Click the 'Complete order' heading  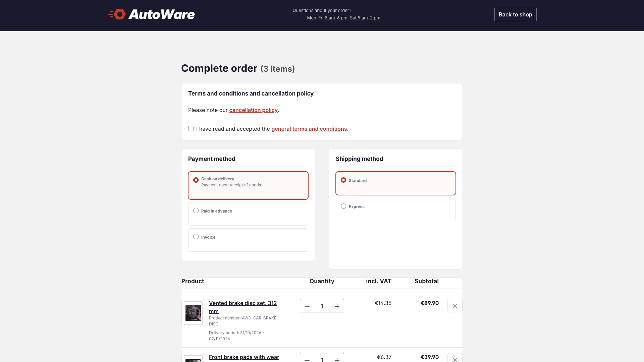coord(219,68)
